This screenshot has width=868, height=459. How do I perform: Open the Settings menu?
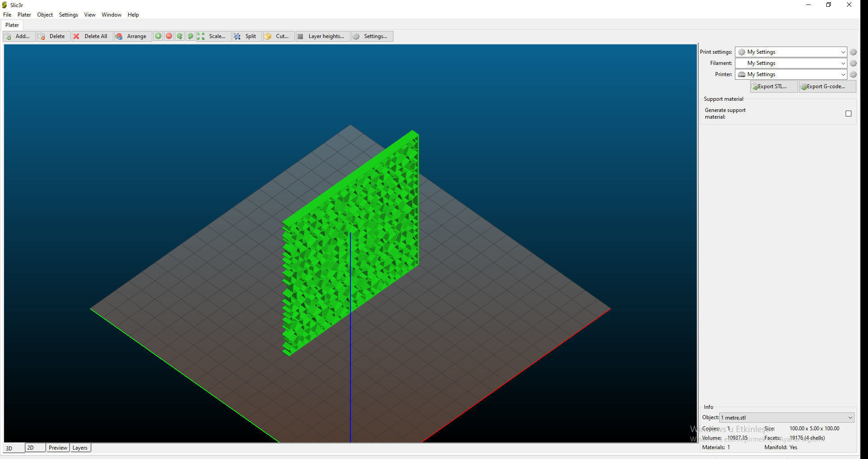pos(68,15)
